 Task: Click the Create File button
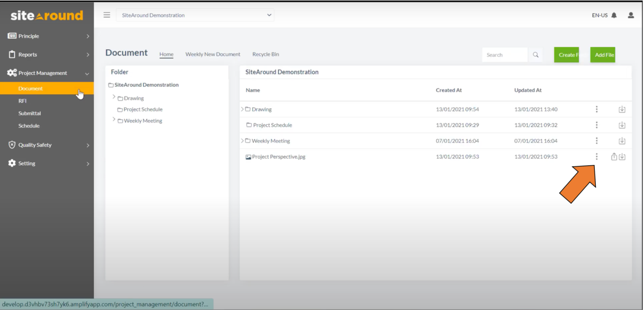[567, 54]
